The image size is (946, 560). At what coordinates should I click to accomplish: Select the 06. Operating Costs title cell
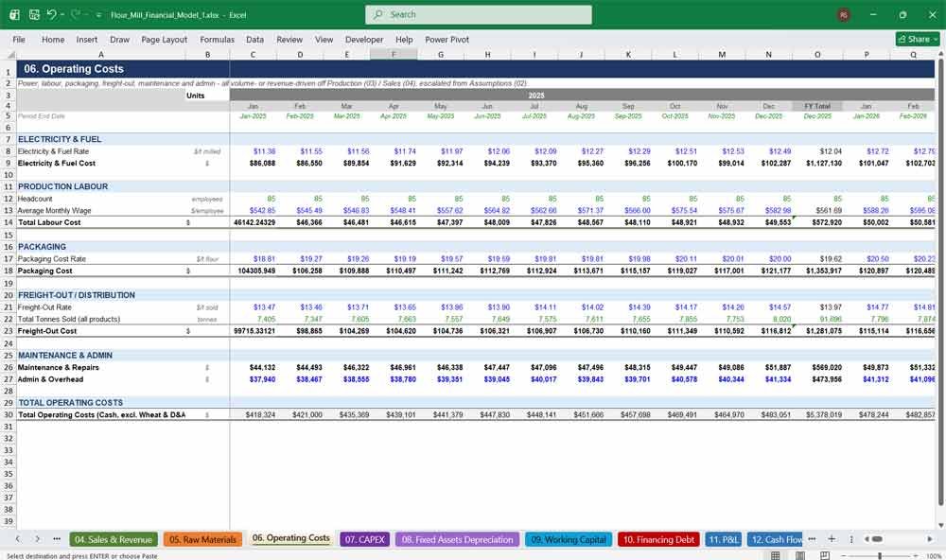(123, 69)
